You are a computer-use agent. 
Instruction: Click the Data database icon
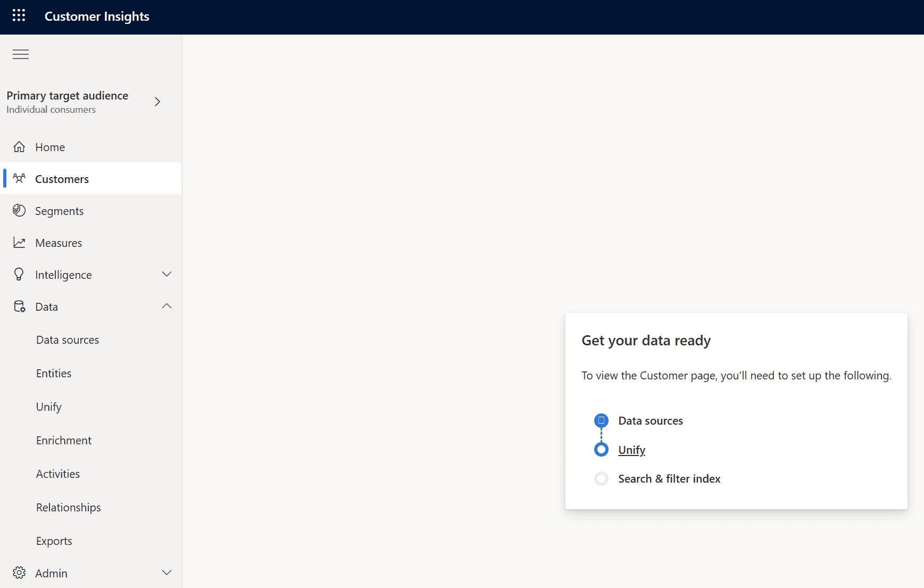point(19,307)
